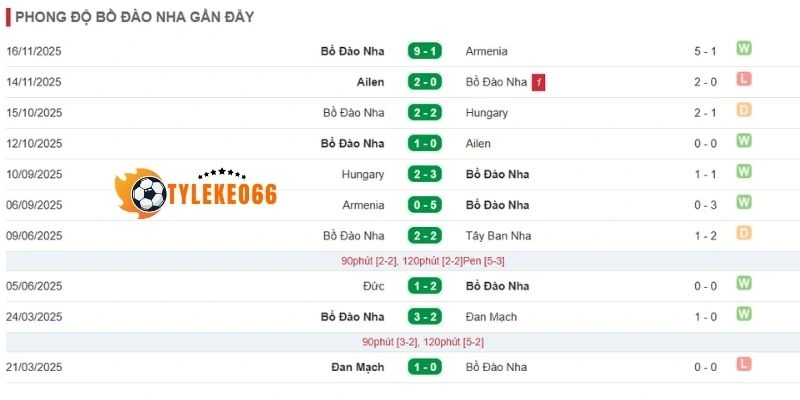
Task: Open Armenia team link in first row
Action: click(487, 51)
